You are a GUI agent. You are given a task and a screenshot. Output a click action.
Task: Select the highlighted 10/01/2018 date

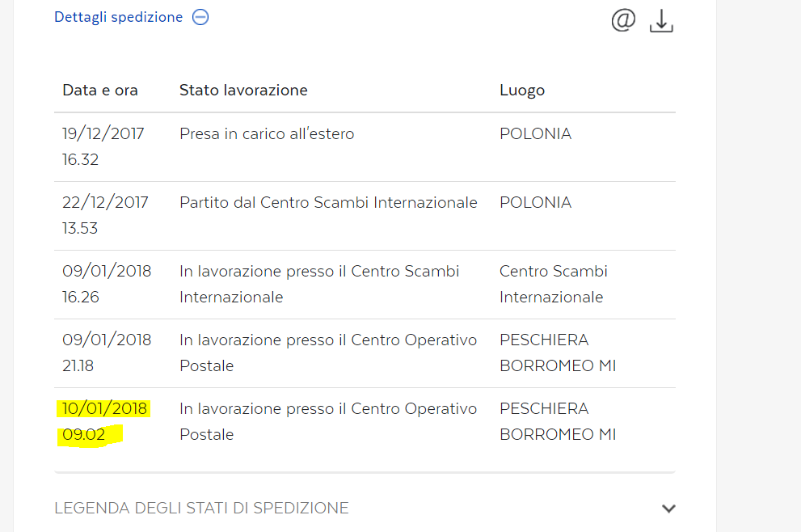coord(105,408)
